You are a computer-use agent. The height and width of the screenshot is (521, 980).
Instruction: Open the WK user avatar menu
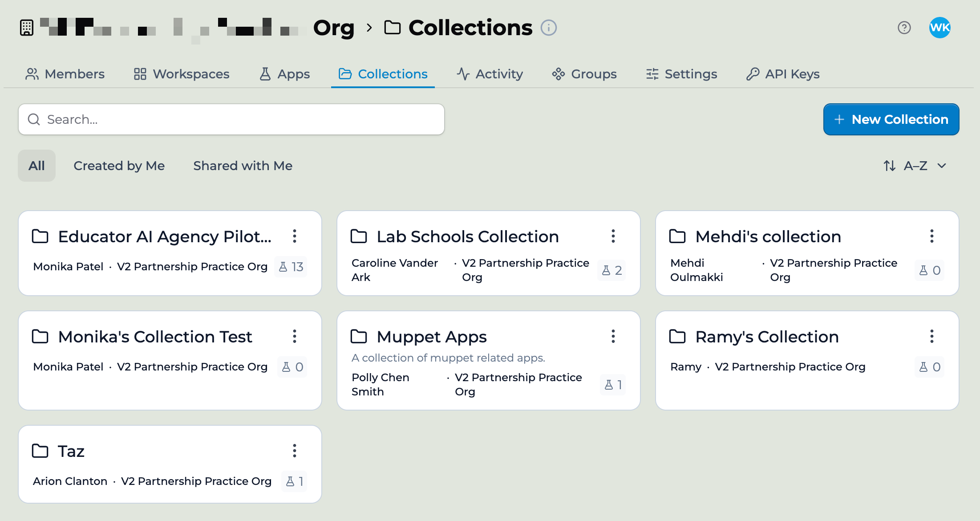tap(940, 28)
